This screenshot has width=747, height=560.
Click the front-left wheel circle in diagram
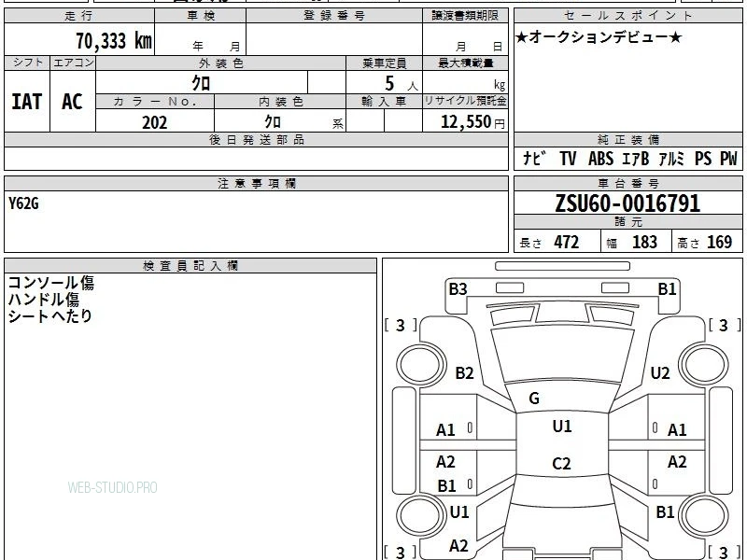(x=421, y=365)
